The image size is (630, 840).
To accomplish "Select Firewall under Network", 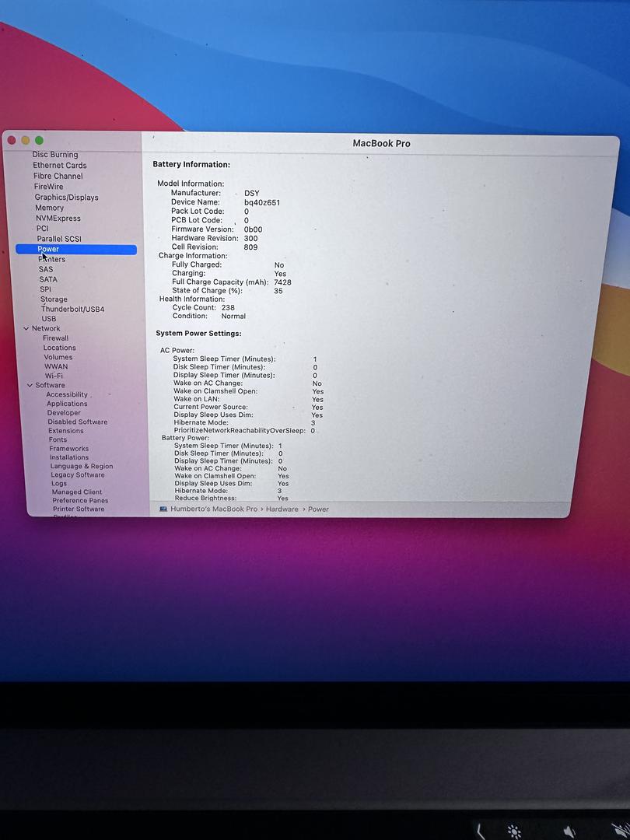I will click(x=56, y=338).
